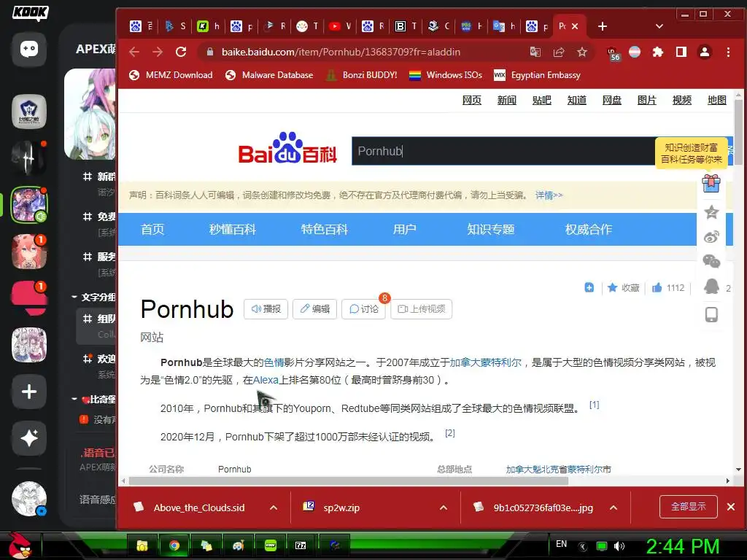Open the menu arrow for sp2w.zip download
Image resolution: width=747 pixels, height=560 pixels.
443,507
